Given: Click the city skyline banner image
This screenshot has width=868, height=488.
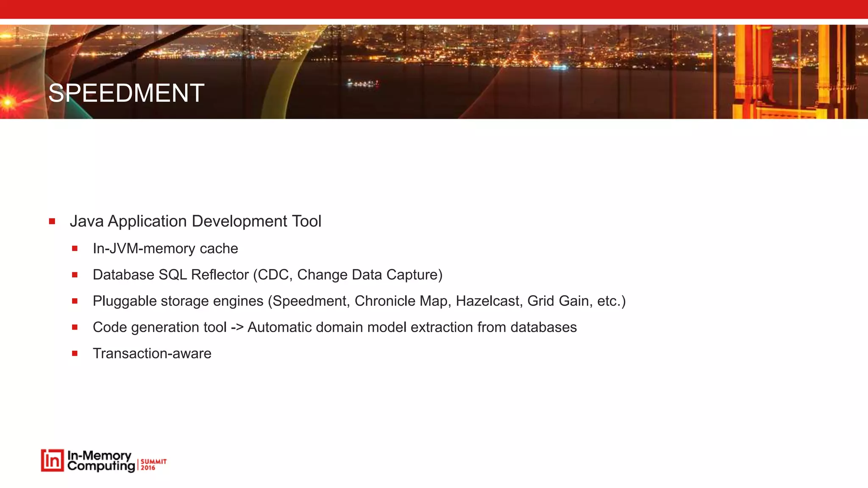Looking at the screenshot, I should tap(434, 72).
